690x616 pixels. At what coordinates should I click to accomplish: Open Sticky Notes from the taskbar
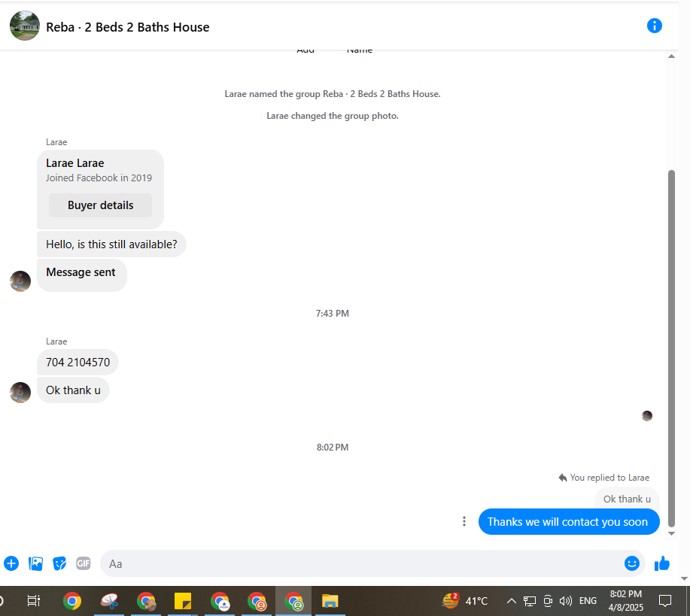pyautogui.click(x=183, y=601)
